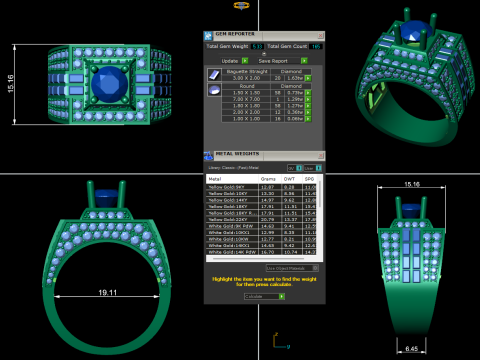Select the Yellow Gold 10KY row

pos(261,193)
